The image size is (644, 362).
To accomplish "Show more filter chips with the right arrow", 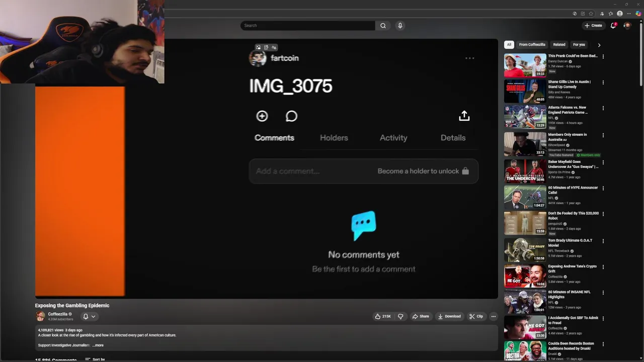I will [599, 45].
